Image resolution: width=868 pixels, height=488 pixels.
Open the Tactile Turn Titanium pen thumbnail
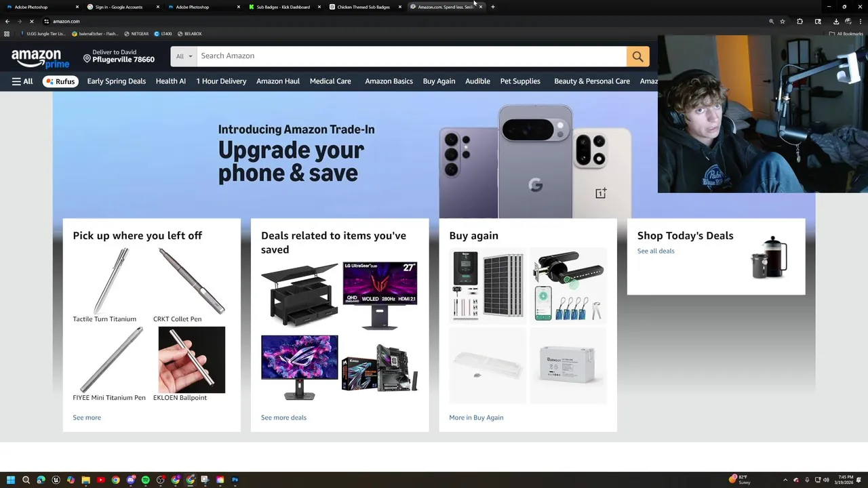[111, 281]
